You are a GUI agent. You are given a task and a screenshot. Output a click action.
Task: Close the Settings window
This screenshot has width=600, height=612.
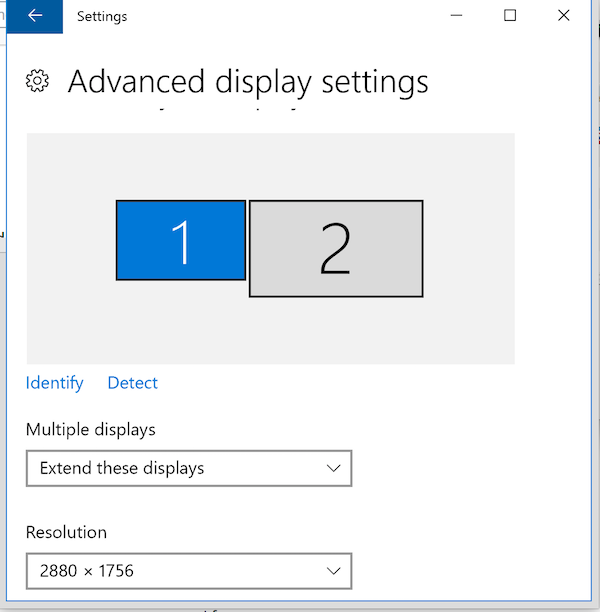564,16
